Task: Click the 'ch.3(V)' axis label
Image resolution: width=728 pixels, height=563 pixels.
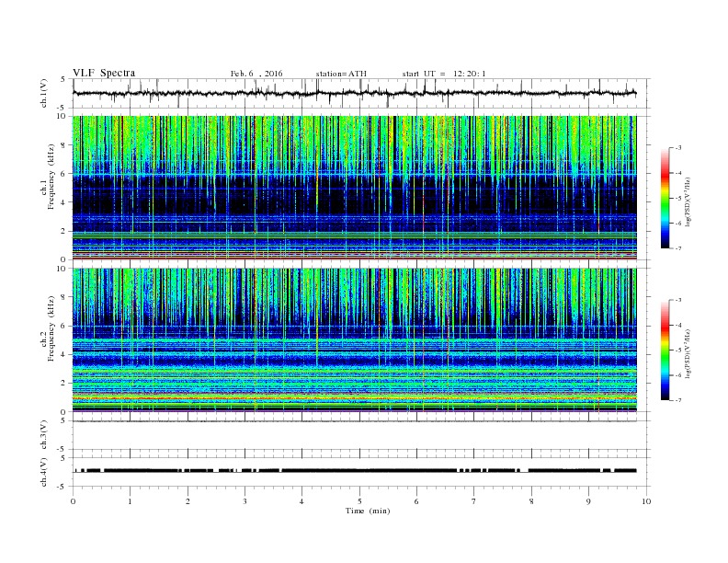Action: (x=44, y=435)
